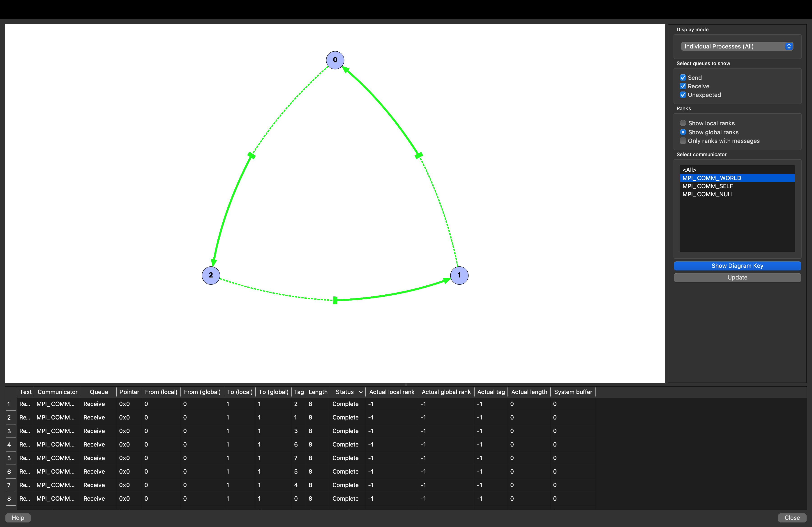Viewport: 812px width, 527px height.
Task: Click the Show Diagram Key button
Action: click(737, 266)
